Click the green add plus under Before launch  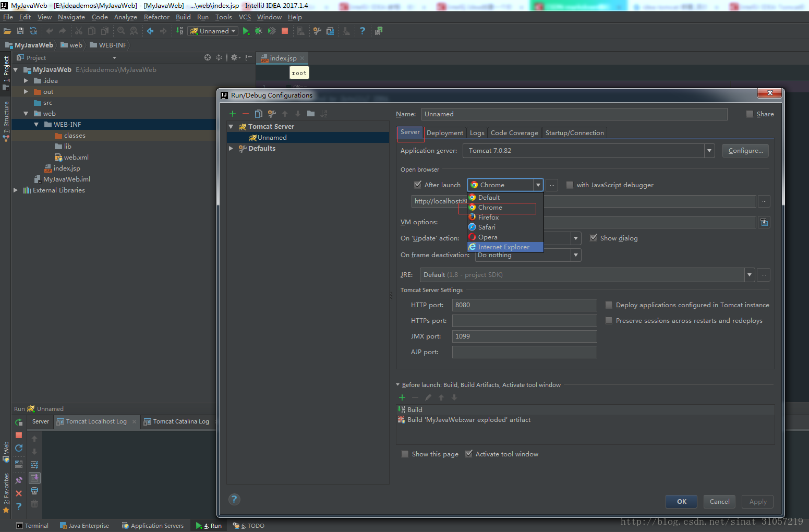coord(402,397)
